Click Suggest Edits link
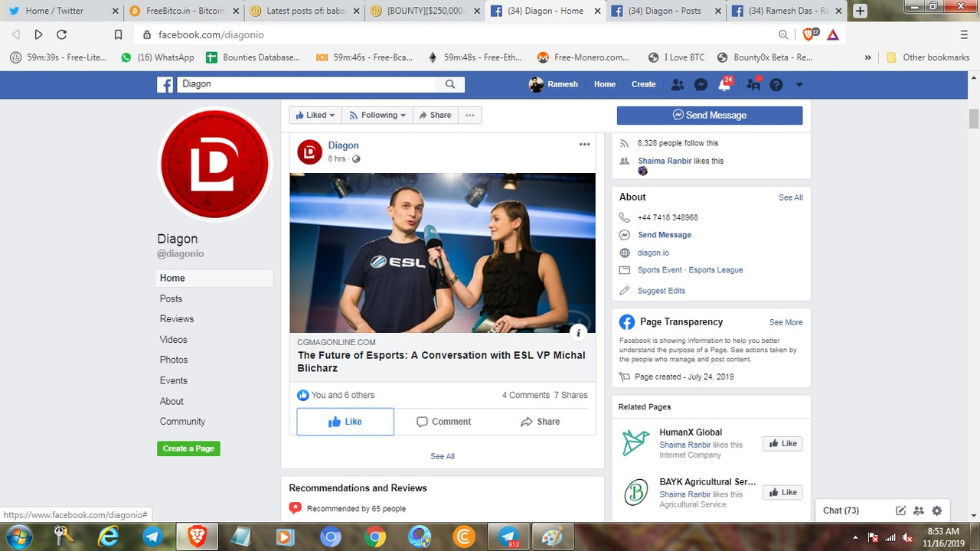 click(661, 291)
